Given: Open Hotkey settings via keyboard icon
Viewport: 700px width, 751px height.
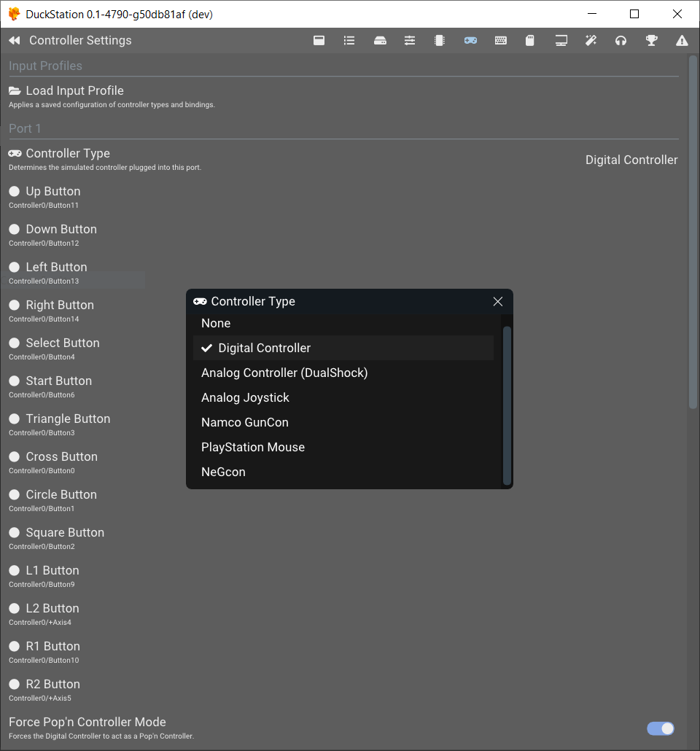Looking at the screenshot, I should tap(501, 41).
